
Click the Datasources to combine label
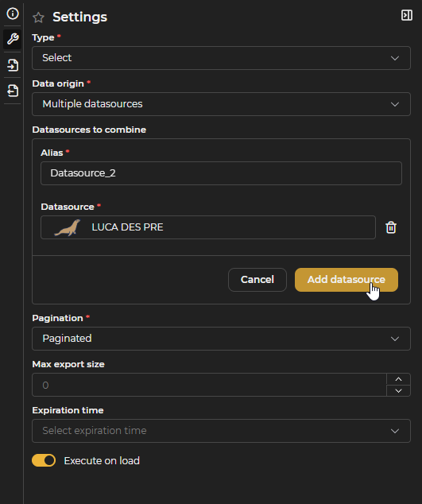(89, 130)
